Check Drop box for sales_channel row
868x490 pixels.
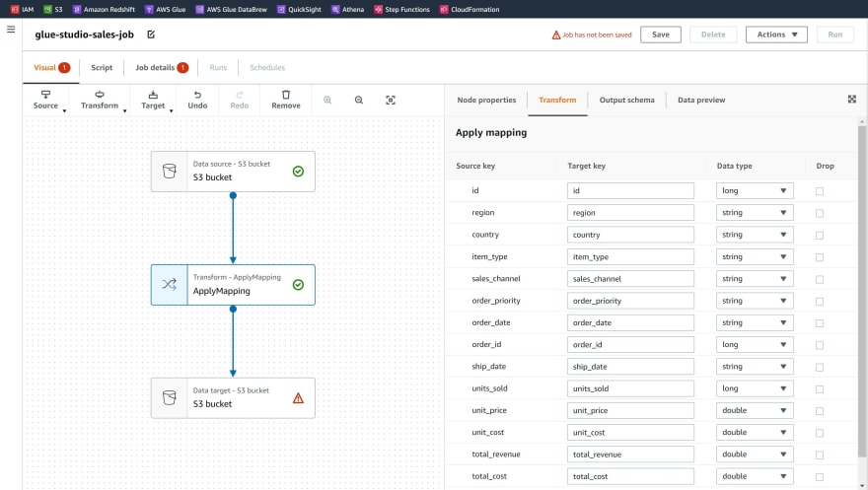(820, 280)
